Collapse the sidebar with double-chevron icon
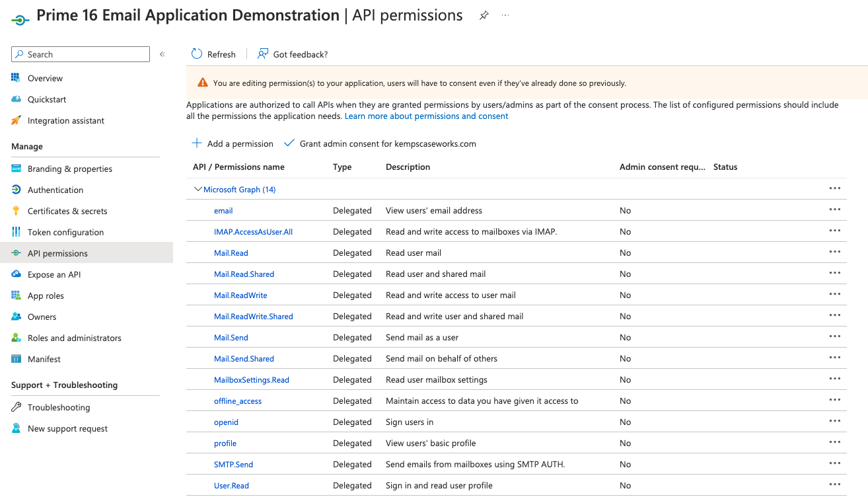This screenshot has width=868, height=499. pyautogui.click(x=163, y=54)
